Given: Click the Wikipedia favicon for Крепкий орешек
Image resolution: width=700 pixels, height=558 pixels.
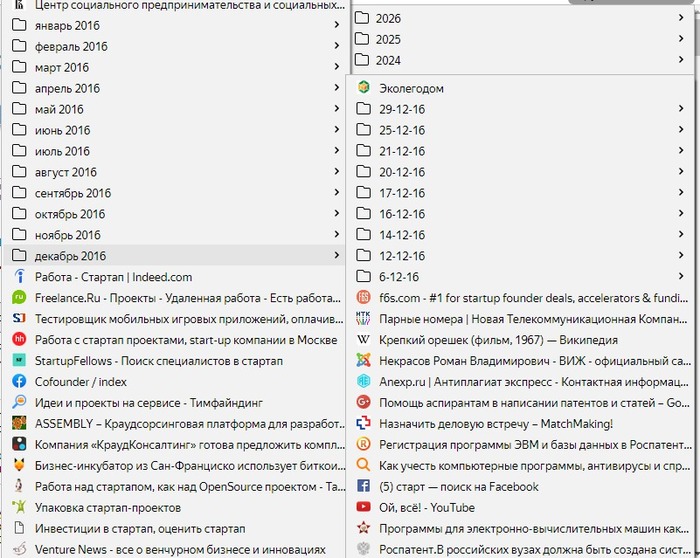Looking at the screenshot, I should click(x=363, y=339).
